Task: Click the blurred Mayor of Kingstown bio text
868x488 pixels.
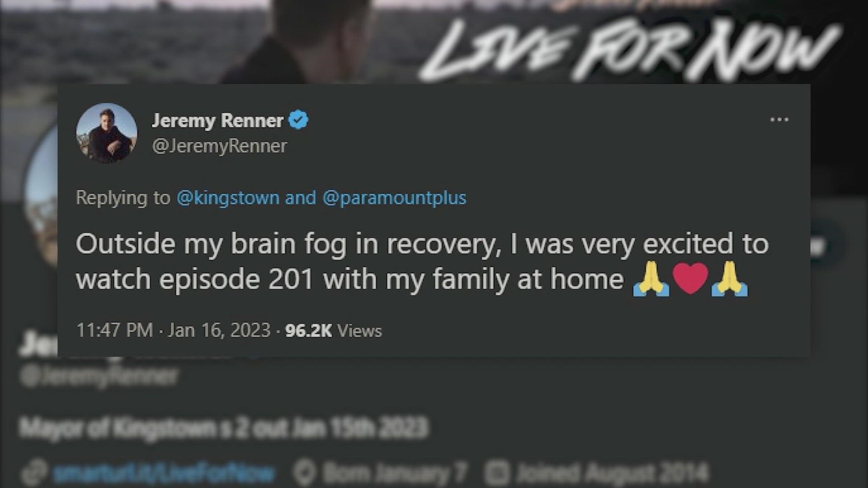Action: click(224, 427)
